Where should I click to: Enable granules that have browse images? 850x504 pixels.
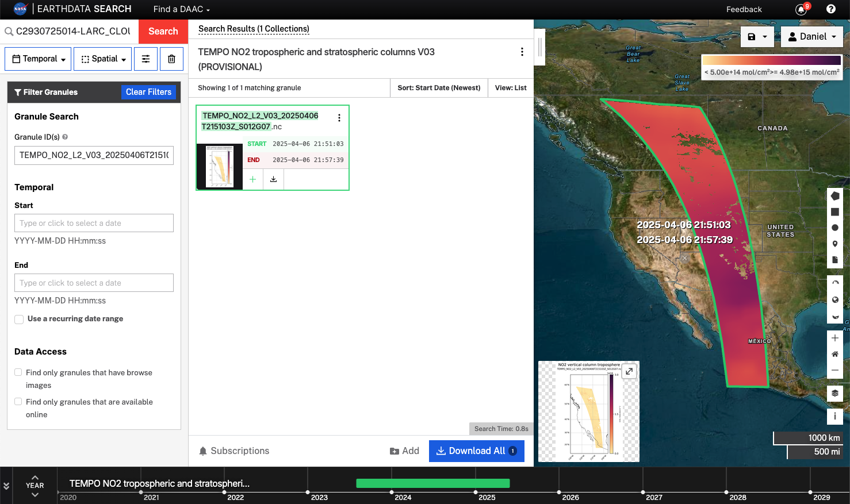pyautogui.click(x=18, y=372)
